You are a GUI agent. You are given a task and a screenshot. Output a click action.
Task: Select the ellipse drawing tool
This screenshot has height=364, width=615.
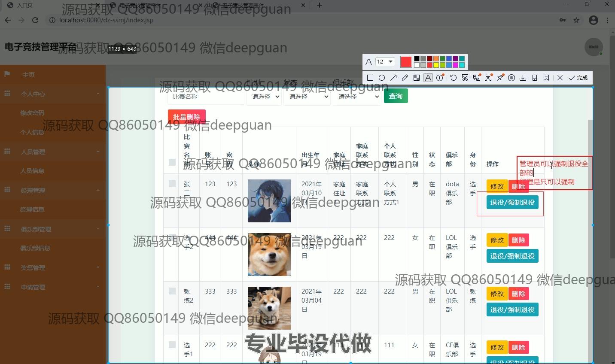coord(382,77)
